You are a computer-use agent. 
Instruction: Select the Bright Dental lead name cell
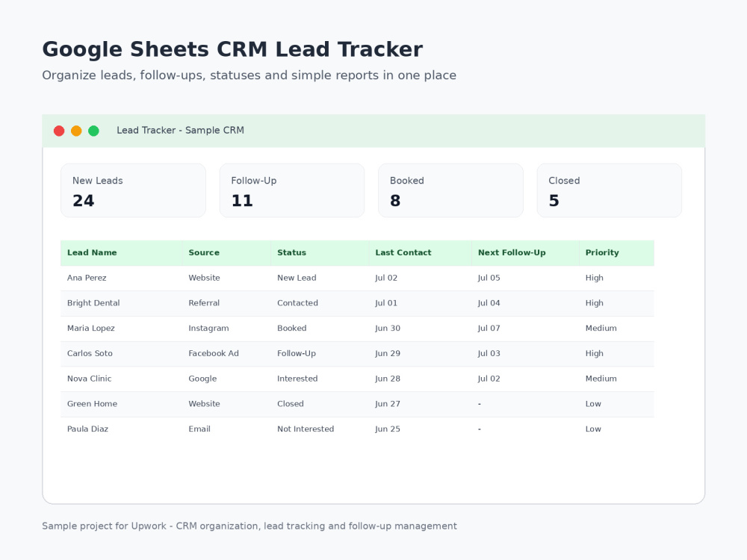[x=122, y=303]
